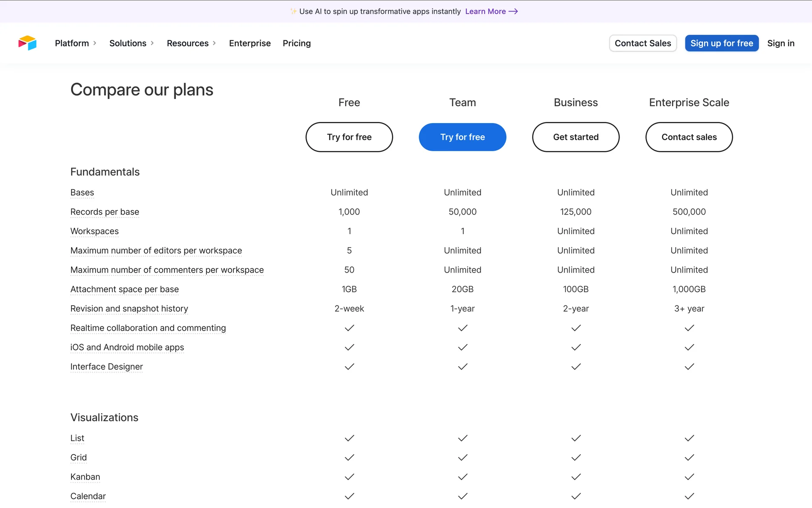Click Try for free under Team plan
This screenshot has width=812, height=508.
[x=462, y=137]
